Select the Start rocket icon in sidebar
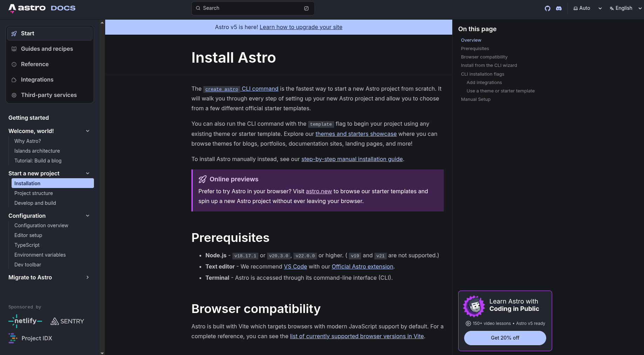This screenshot has width=644, height=355. (x=14, y=33)
